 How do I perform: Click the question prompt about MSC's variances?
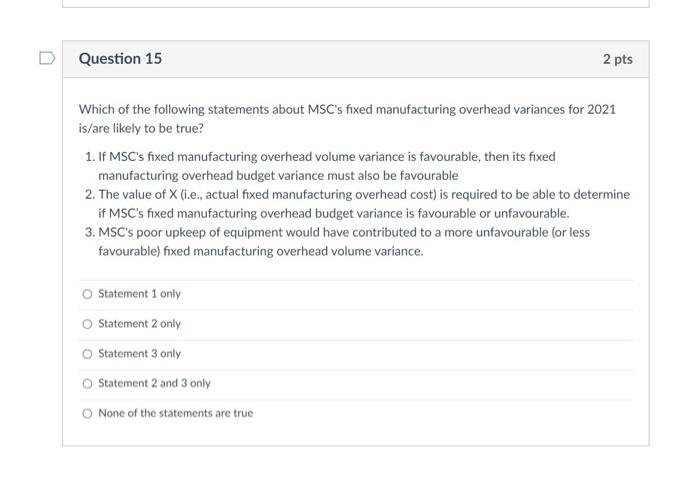(347, 119)
